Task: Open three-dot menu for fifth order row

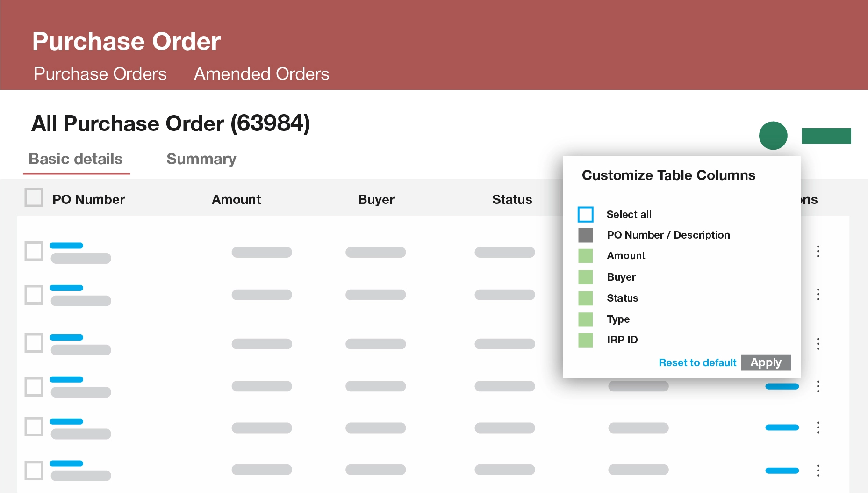Action: pos(818,428)
